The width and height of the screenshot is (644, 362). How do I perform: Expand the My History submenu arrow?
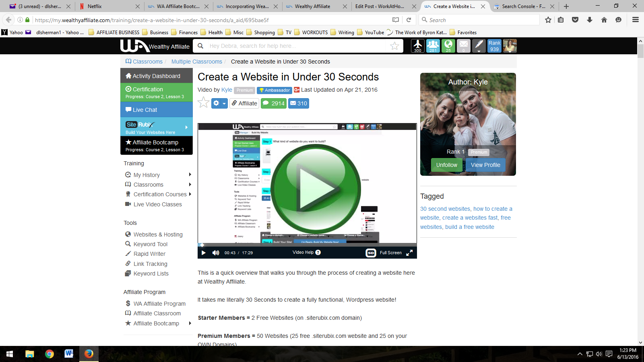click(190, 175)
